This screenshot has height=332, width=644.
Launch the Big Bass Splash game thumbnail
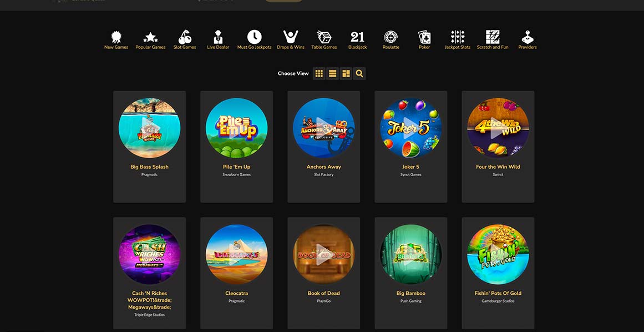(150, 128)
